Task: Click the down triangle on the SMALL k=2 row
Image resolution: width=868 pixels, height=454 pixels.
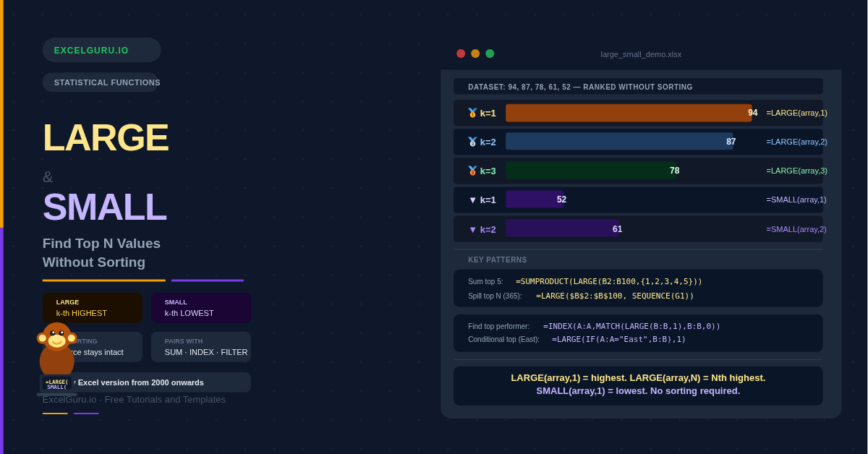Action: click(x=473, y=229)
